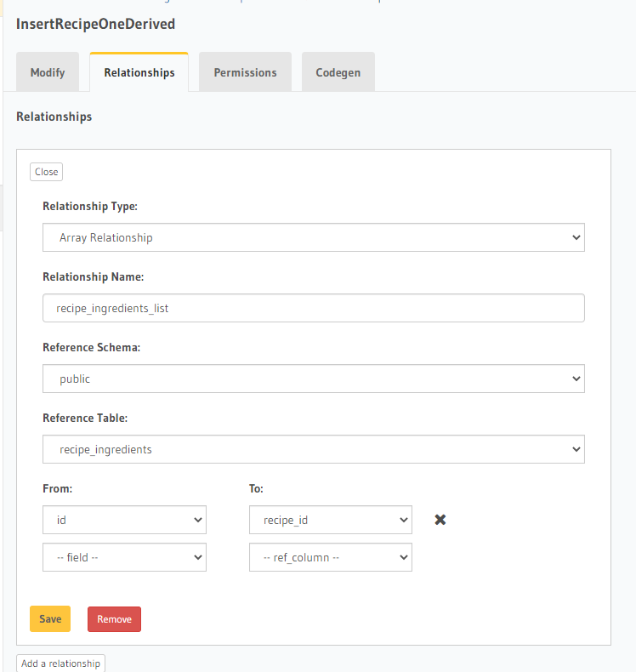Click the Relationship Name input field
The image size is (636, 672).
[x=314, y=308]
